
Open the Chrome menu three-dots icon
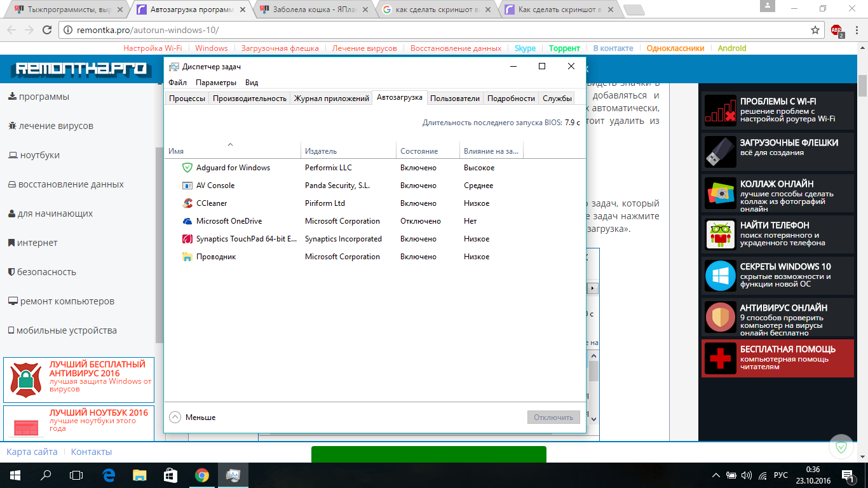point(857,30)
